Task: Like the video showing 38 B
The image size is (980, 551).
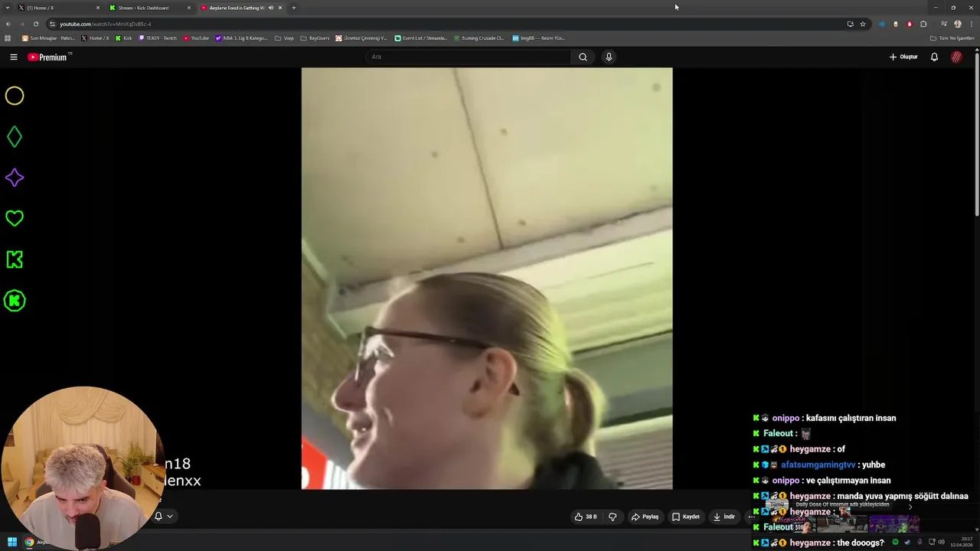Action: point(586,517)
